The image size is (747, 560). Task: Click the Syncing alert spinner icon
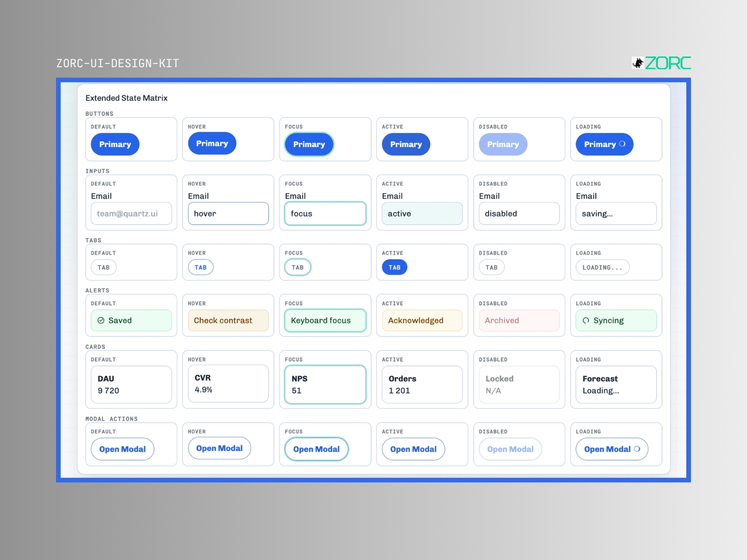pyautogui.click(x=586, y=321)
